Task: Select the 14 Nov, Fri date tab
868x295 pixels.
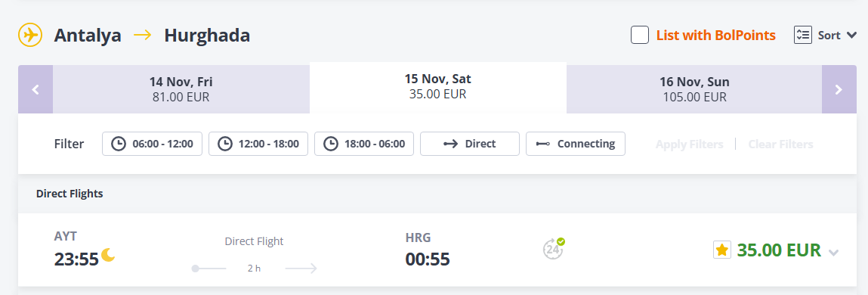Action: pos(181,89)
